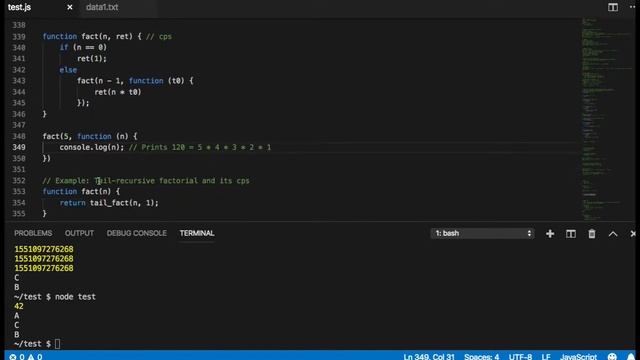Open the feedback smiley icon
The width and height of the screenshot is (640, 360).
[x=612, y=357]
